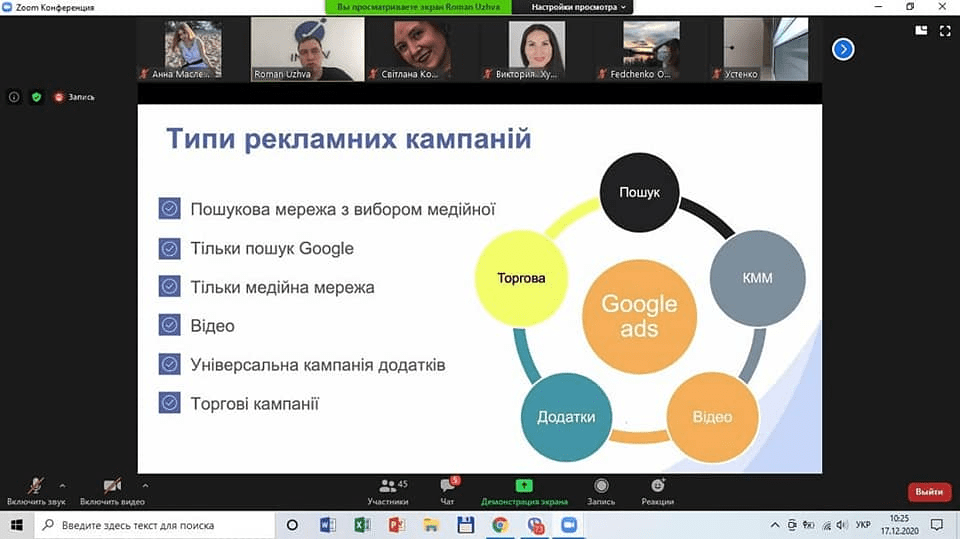Start Демонстрация экрана screen share
960x539 pixels.
click(x=524, y=492)
